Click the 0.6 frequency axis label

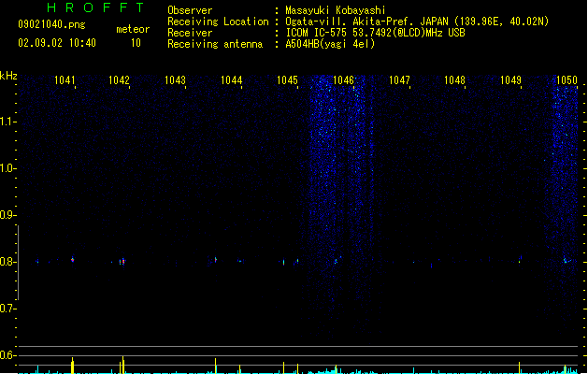(7, 355)
